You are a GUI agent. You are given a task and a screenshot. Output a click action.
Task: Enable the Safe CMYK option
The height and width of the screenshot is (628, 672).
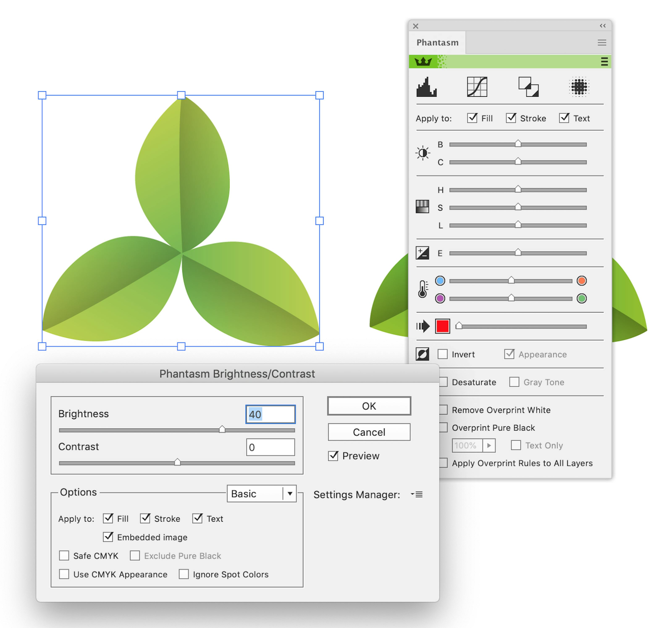[64, 556]
